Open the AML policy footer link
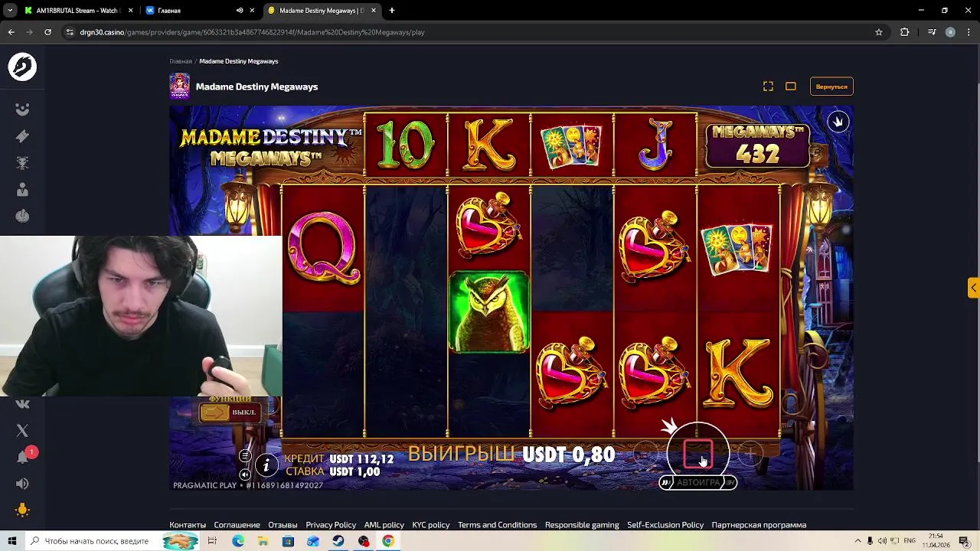The image size is (980, 551). click(x=384, y=525)
